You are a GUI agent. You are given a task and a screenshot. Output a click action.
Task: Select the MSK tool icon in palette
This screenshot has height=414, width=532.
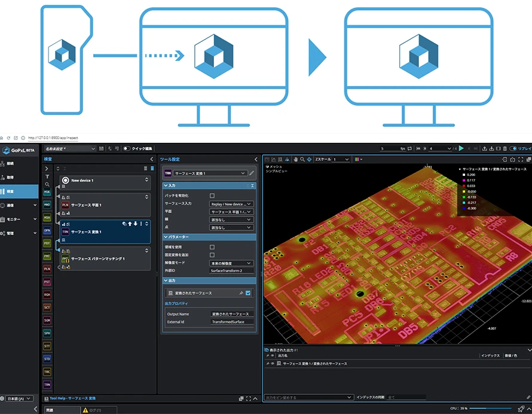(47, 192)
